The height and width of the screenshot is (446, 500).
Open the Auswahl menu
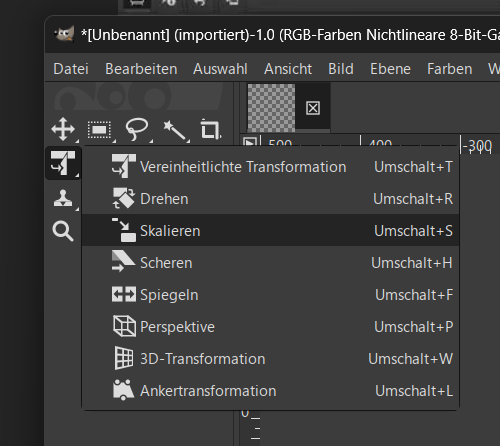(x=220, y=69)
